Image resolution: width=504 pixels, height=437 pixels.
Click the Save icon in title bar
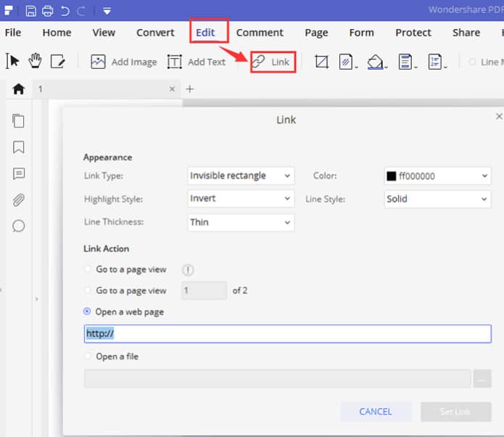(x=31, y=11)
